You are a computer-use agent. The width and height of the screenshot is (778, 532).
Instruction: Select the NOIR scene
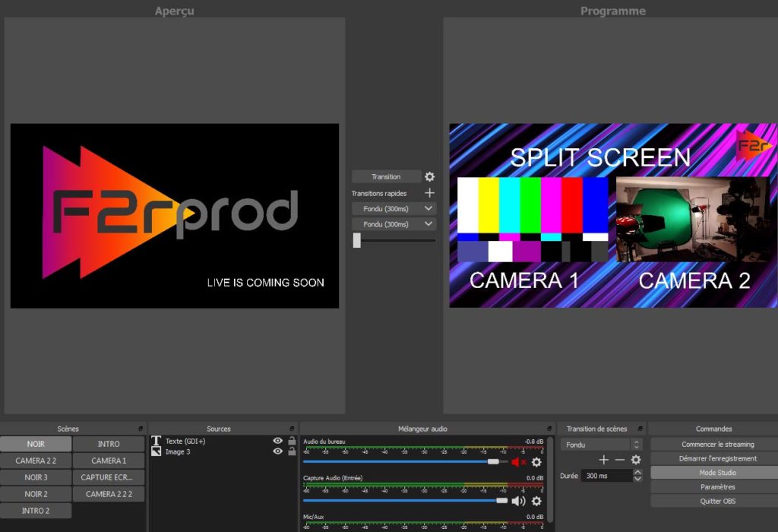[36, 444]
